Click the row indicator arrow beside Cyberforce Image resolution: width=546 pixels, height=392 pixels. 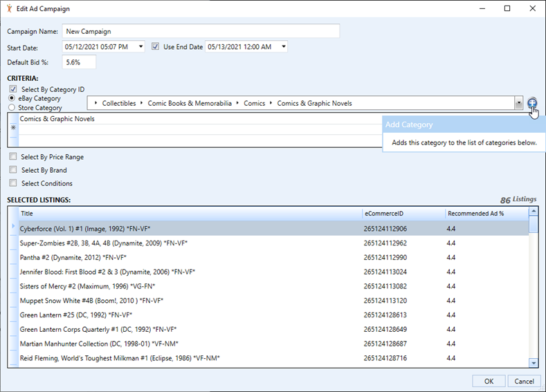click(x=13, y=227)
